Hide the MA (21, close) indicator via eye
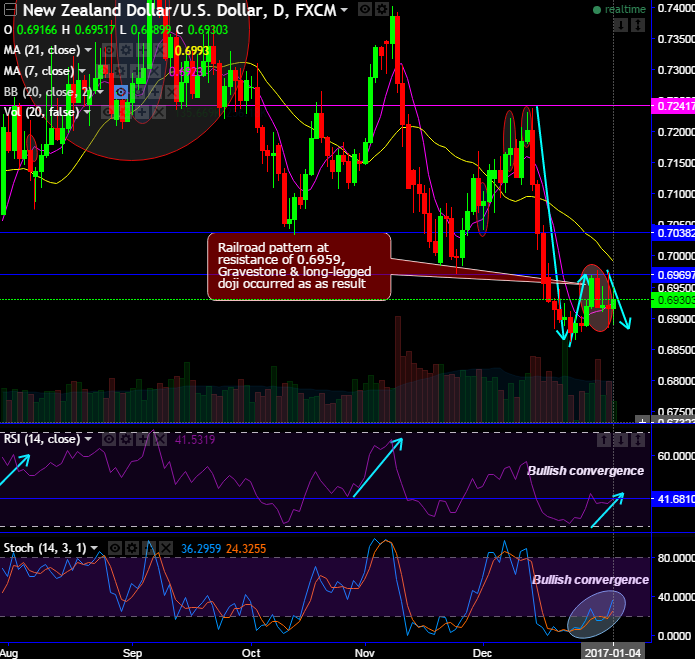This screenshot has height=659, width=695. (109, 50)
